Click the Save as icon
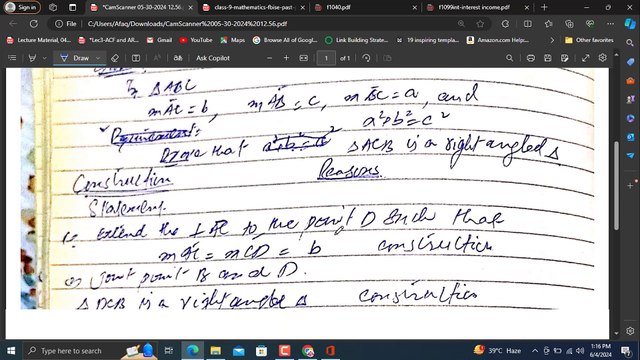Image resolution: width=640 pixels, height=360 pixels. 565,58
